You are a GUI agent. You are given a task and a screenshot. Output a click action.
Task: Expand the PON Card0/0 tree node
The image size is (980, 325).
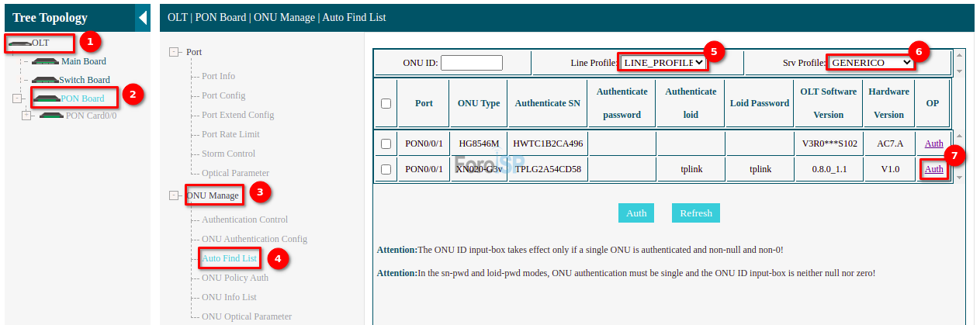click(x=26, y=116)
